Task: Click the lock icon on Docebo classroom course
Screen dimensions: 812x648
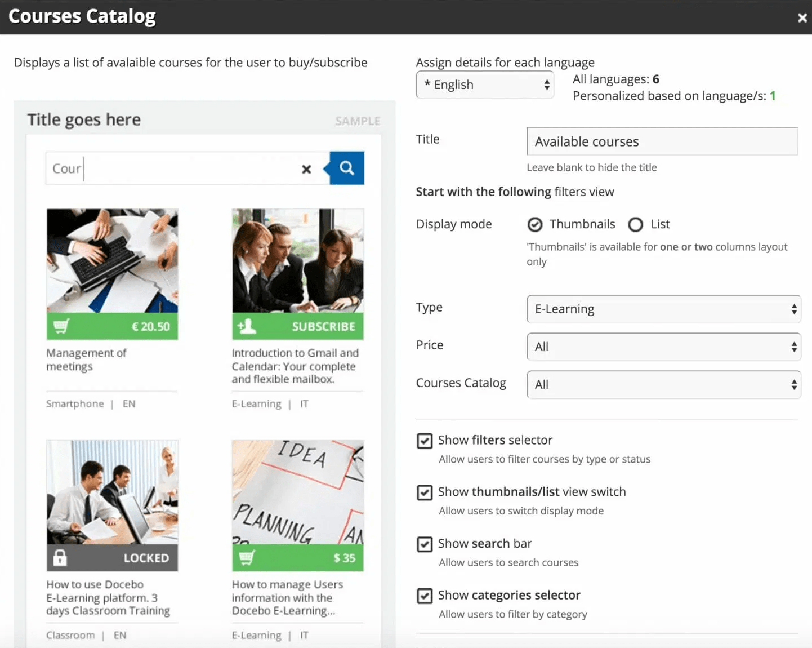Action: pyautogui.click(x=60, y=558)
